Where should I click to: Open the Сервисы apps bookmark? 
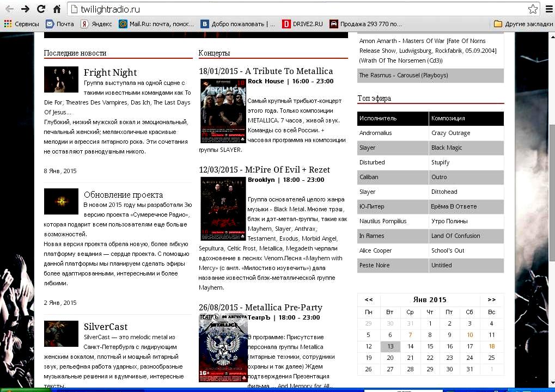click(21, 24)
